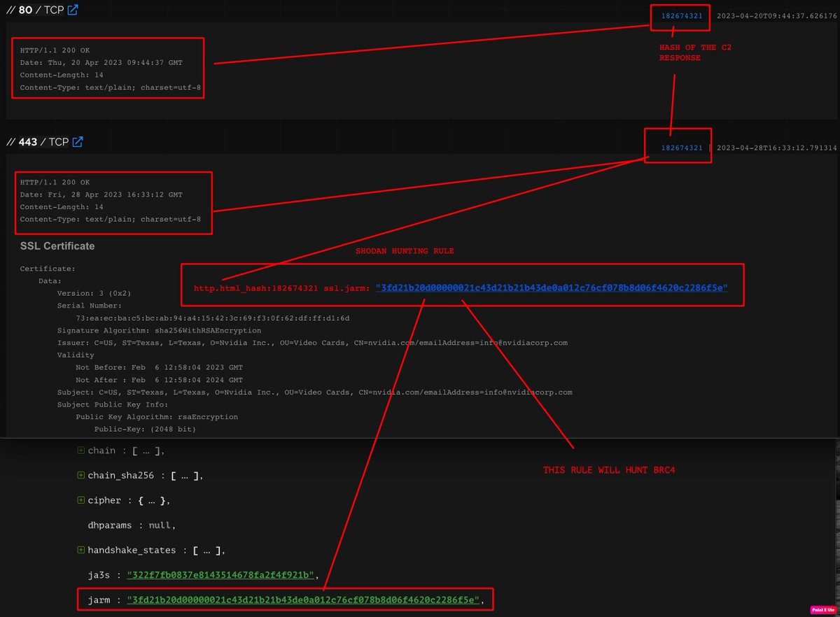This screenshot has width=840, height=617.
Task: Click hash 182674321 in the port 443 section
Action: coord(682,148)
